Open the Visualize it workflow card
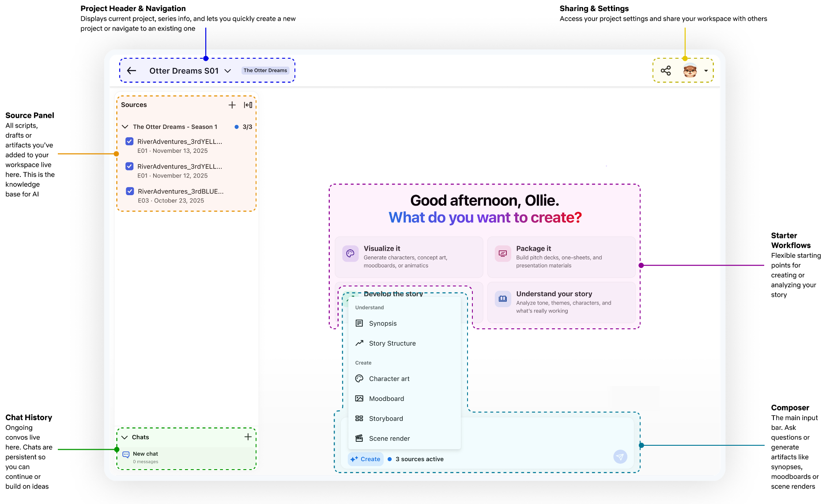Viewport: 826px width, 504px height. pos(409,257)
